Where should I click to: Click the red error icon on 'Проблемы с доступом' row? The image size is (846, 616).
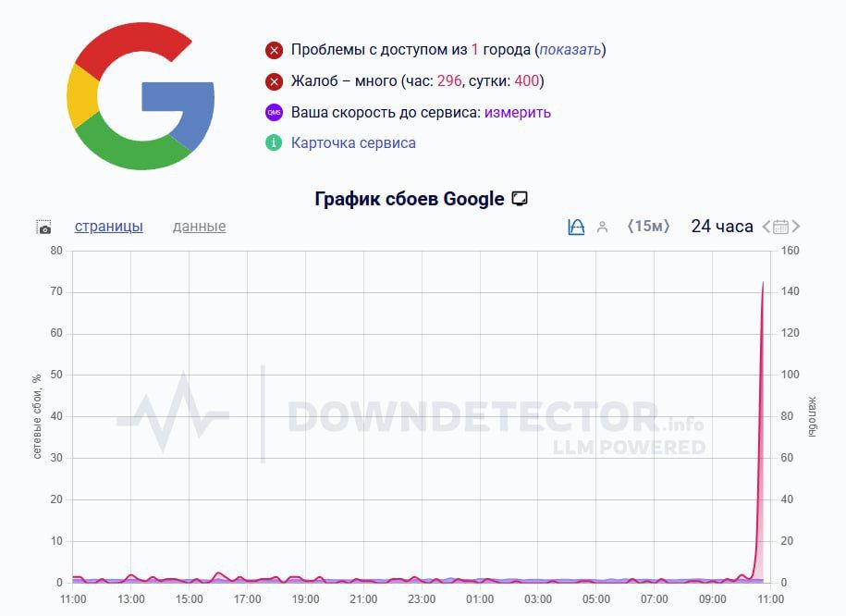(x=272, y=50)
